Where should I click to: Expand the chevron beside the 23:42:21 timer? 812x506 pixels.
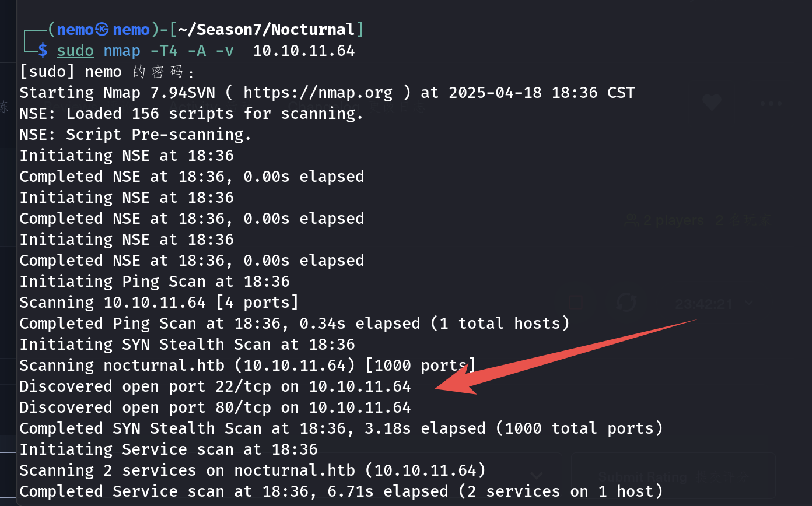coord(749,303)
